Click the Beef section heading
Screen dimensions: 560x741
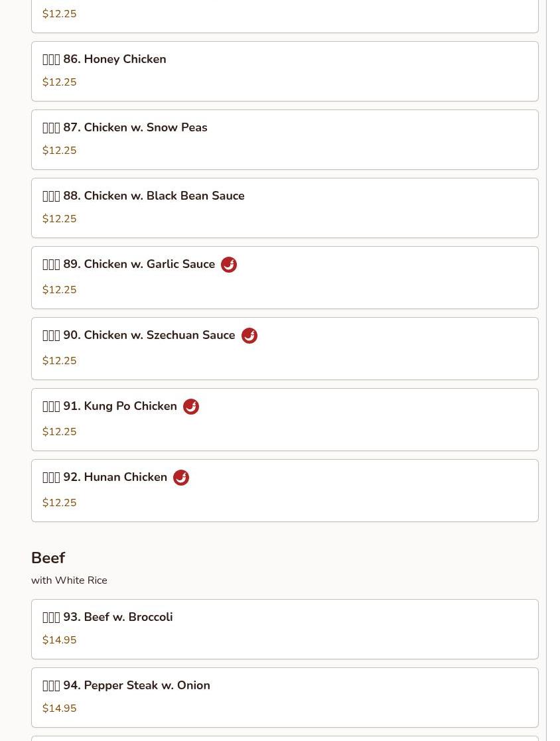[x=48, y=558]
